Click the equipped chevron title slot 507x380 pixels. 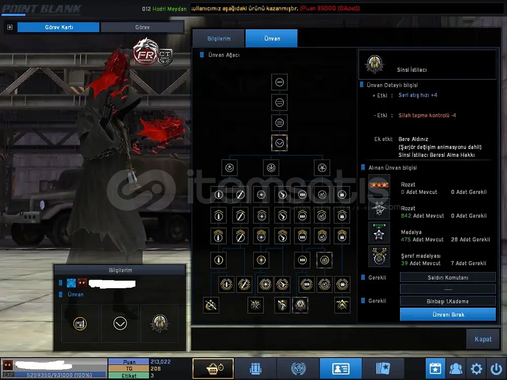pyautogui.click(x=120, y=323)
